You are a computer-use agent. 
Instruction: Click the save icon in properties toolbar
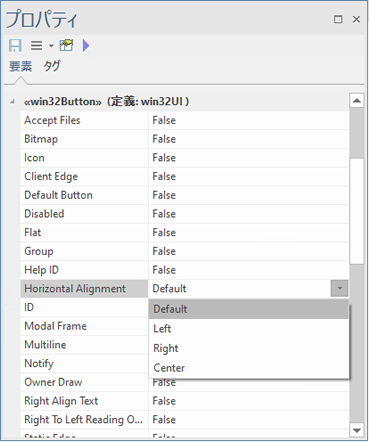click(x=15, y=45)
